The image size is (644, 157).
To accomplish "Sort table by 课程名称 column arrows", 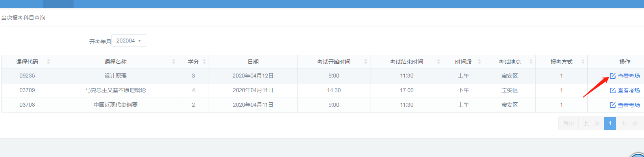I will point(174,62).
